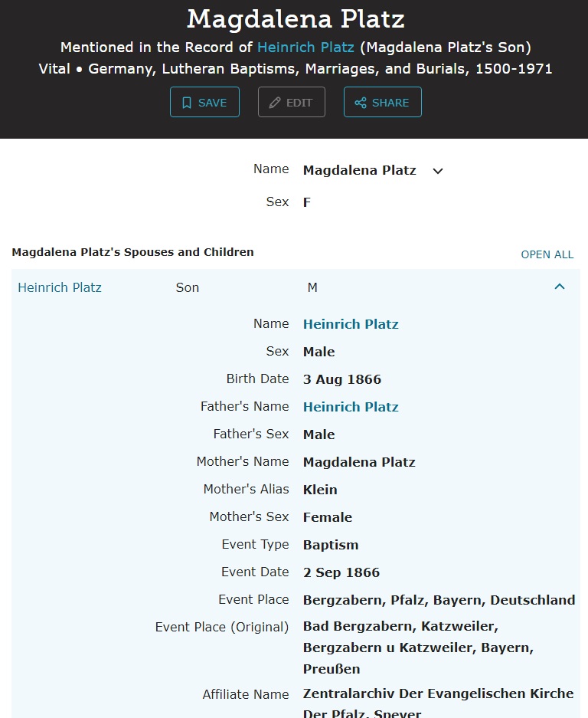588x718 pixels.
Task: Click the Magdalena Platz page title
Action: 296,18
